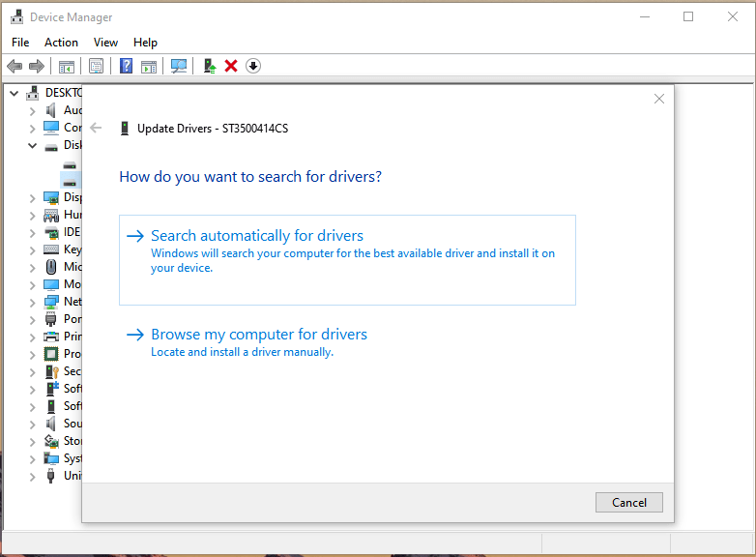Click the blue Help question mark icon

point(126,66)
